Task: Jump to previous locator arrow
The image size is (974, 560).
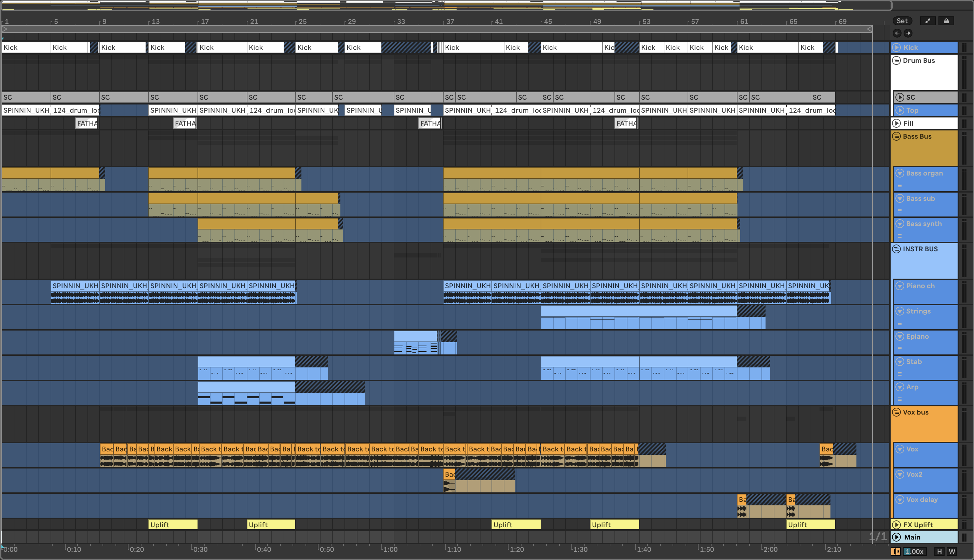Action: (897, 33)
